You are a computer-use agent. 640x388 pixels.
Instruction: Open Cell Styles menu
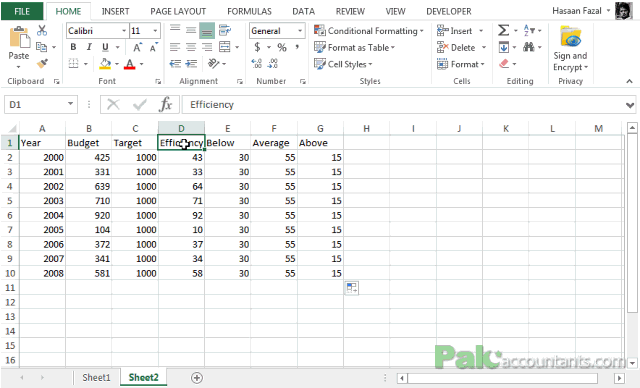(x=343, y=64)
